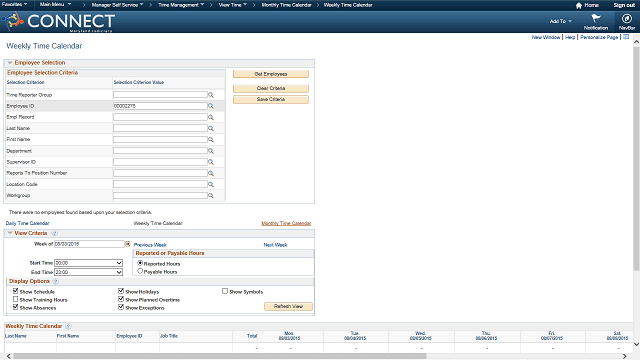Open lookup for Workgroup

point(211,196)
